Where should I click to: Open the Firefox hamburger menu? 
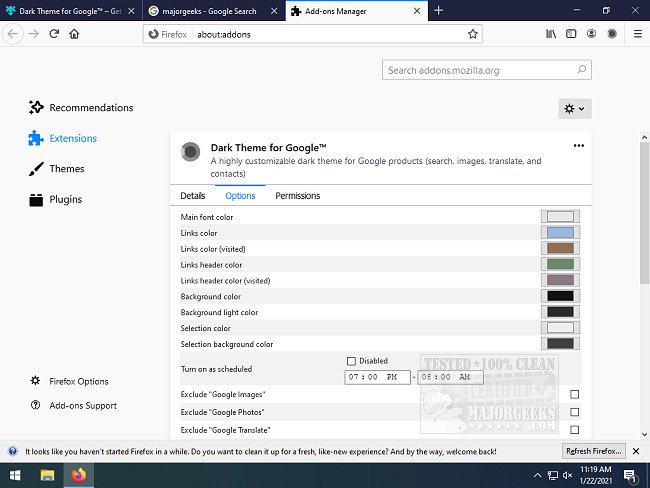635,33
